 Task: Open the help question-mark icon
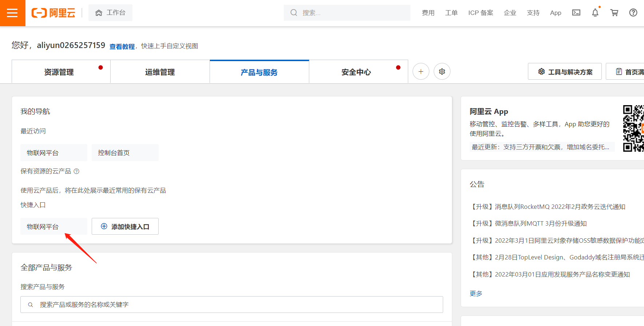point(633,13)
